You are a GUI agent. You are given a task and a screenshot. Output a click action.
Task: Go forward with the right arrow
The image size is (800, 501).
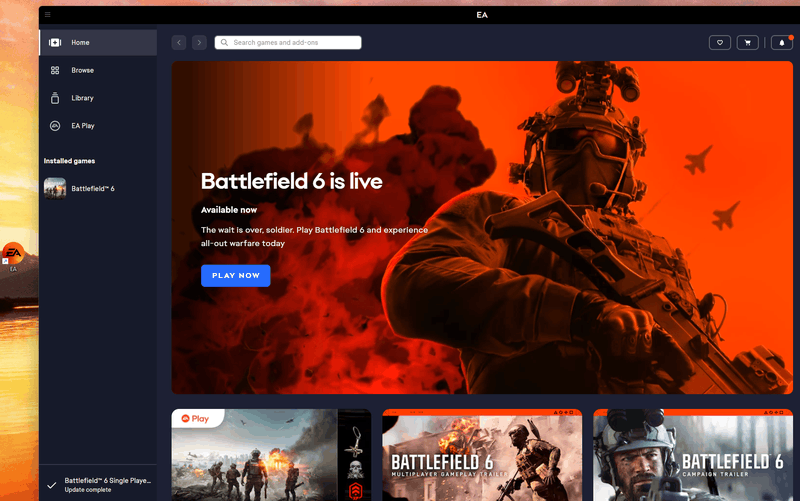(x=199, y=42)
